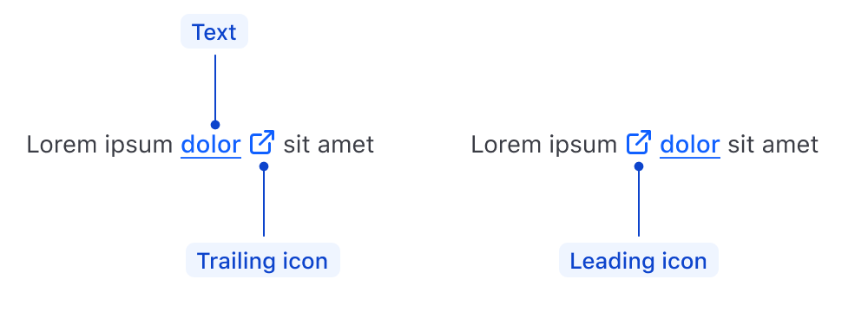This screenshot has height=312, width=868.
Task: Click the leading external-link icon before dolor
Action: pos(638,143)
